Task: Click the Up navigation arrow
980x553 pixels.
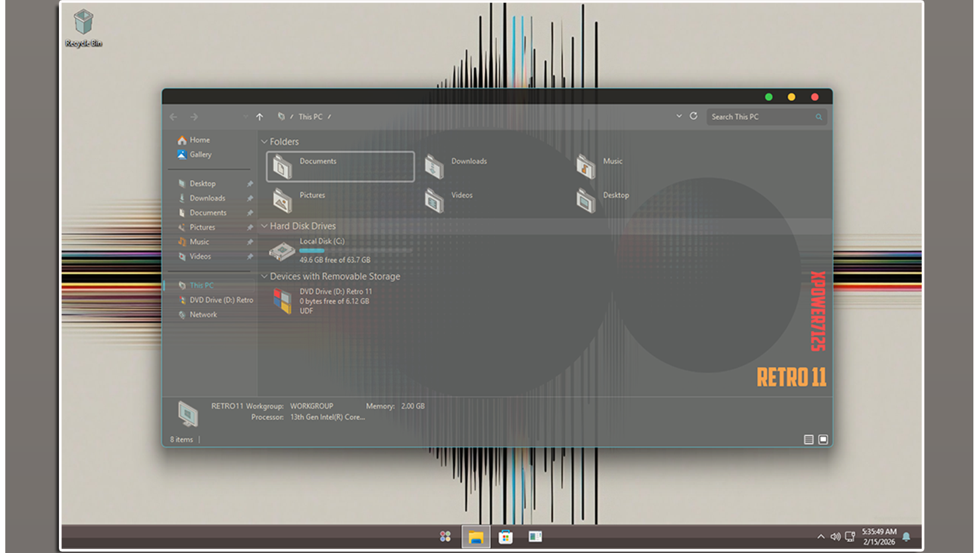Action: pyautogui.click(x=259, y=117)
